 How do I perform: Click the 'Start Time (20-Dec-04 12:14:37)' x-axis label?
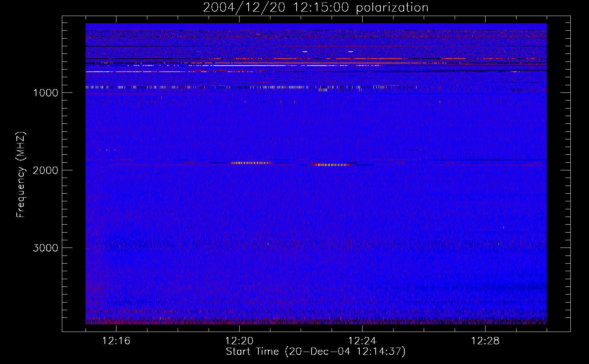tap(316, 352)
